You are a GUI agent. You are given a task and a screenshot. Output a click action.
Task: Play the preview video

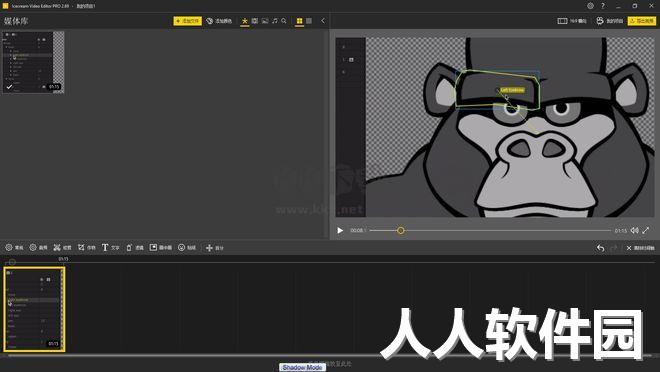(x=340, y=231)
